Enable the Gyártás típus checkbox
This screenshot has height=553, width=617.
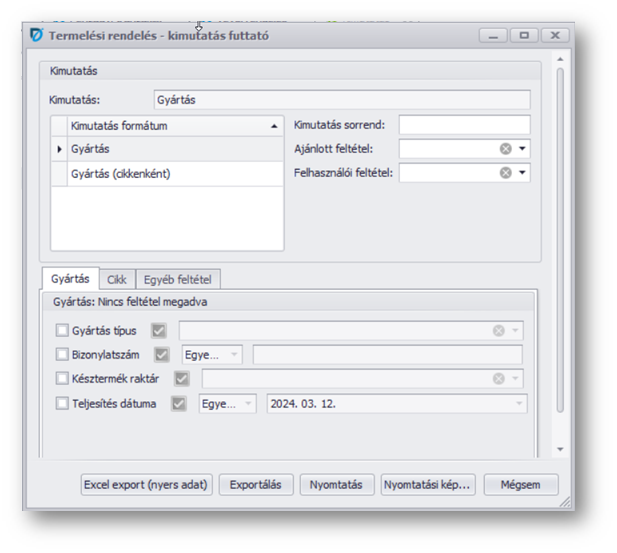(x=63, y=330)
